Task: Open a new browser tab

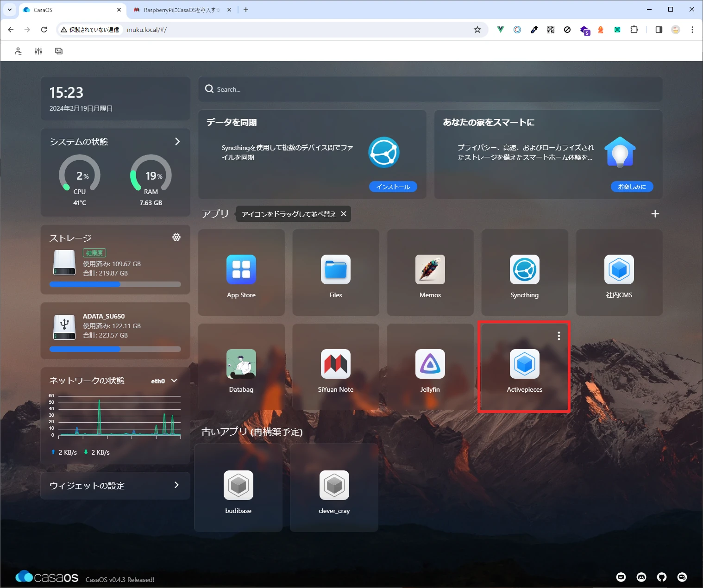Action: (246, 10)
